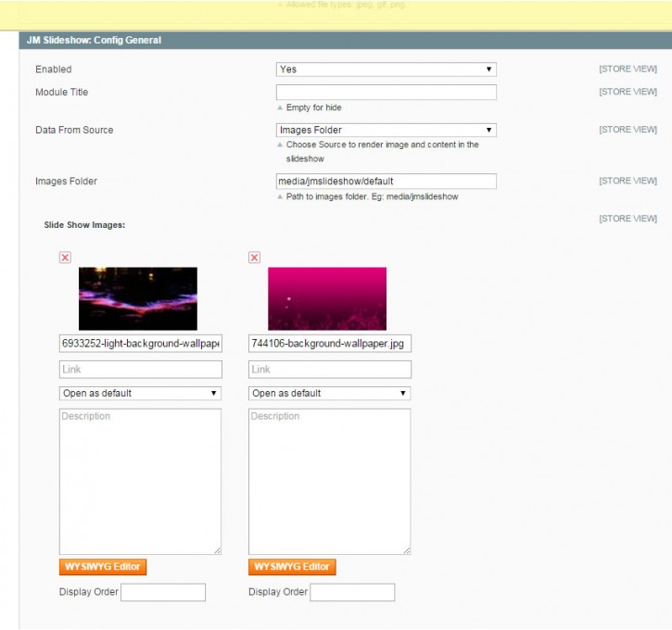672x630 pixels.
Task: Focus the 744106-background-wallpaper.jpg filename field
Action: point(329,343)
